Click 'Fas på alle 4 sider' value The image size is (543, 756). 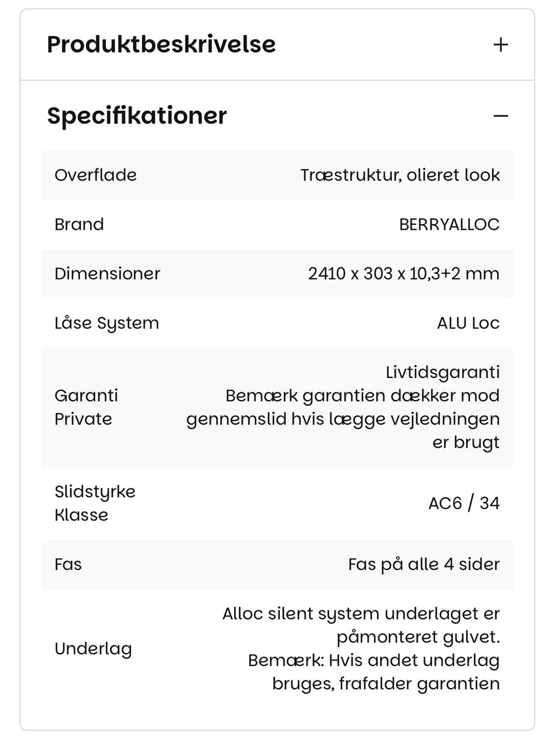pos(424,564)
